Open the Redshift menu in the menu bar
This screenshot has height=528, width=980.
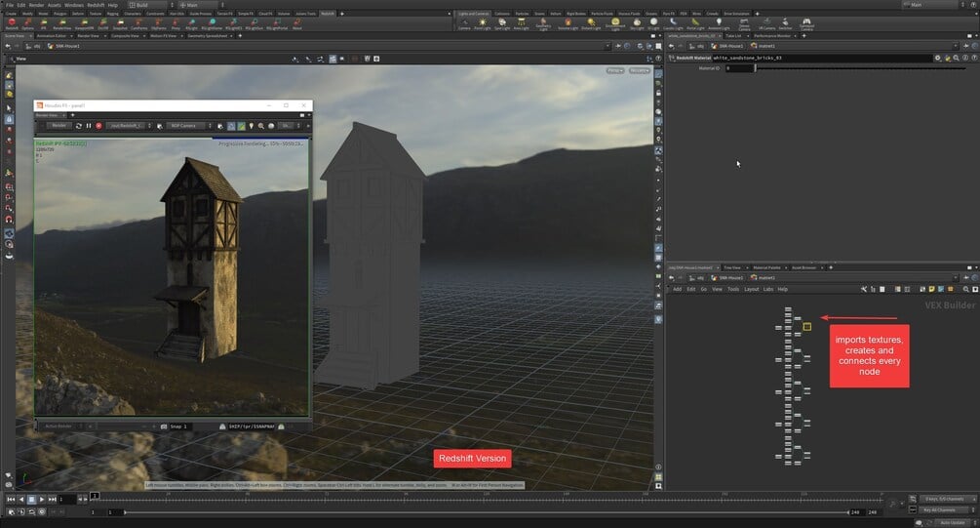coord(96,5)
